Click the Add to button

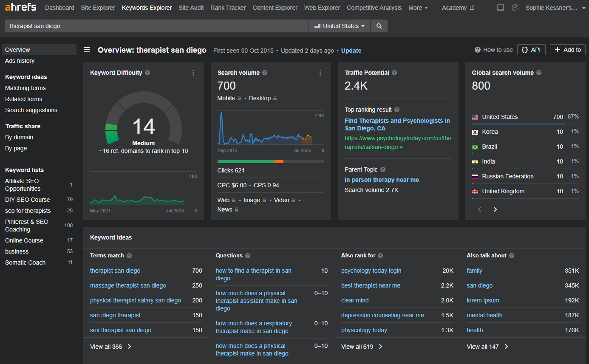pos(568,50)
